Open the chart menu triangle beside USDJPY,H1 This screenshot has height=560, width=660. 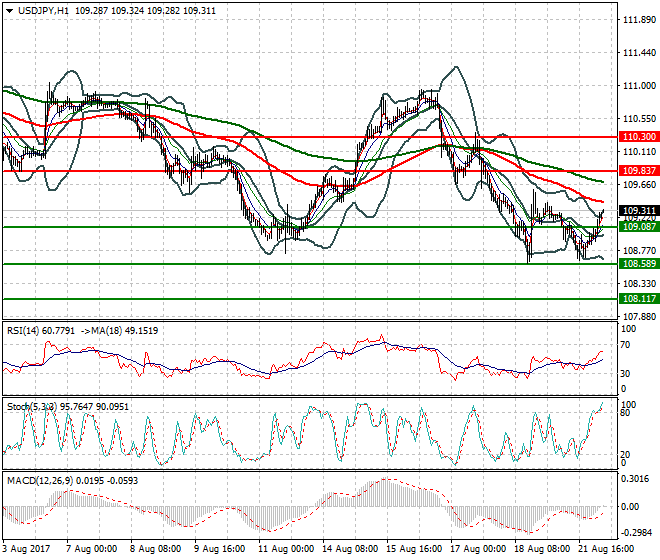tap(9, 11)
